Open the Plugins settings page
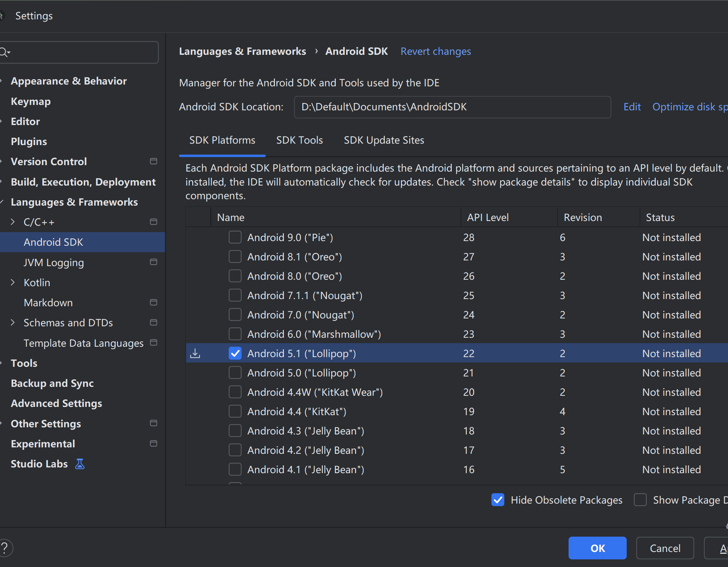The height and width of the screenshot is (567, 728). click(x=29, y=141)
